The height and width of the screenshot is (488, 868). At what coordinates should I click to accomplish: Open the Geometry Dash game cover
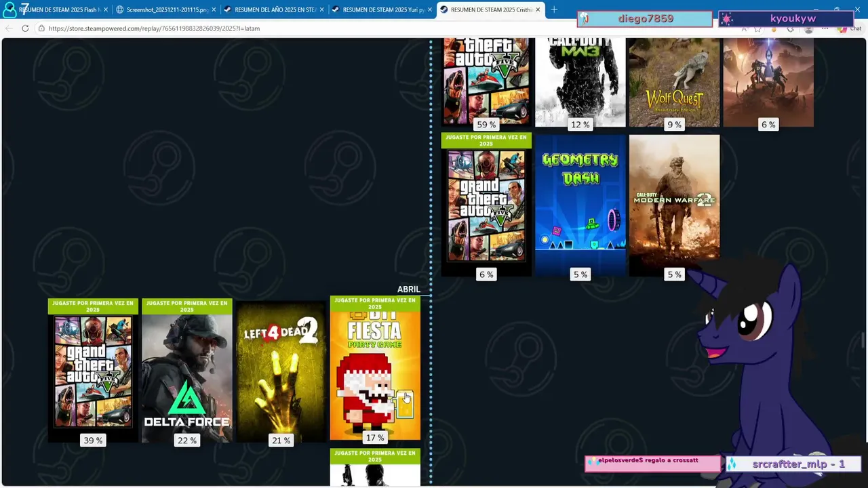(x=580, y=205)
